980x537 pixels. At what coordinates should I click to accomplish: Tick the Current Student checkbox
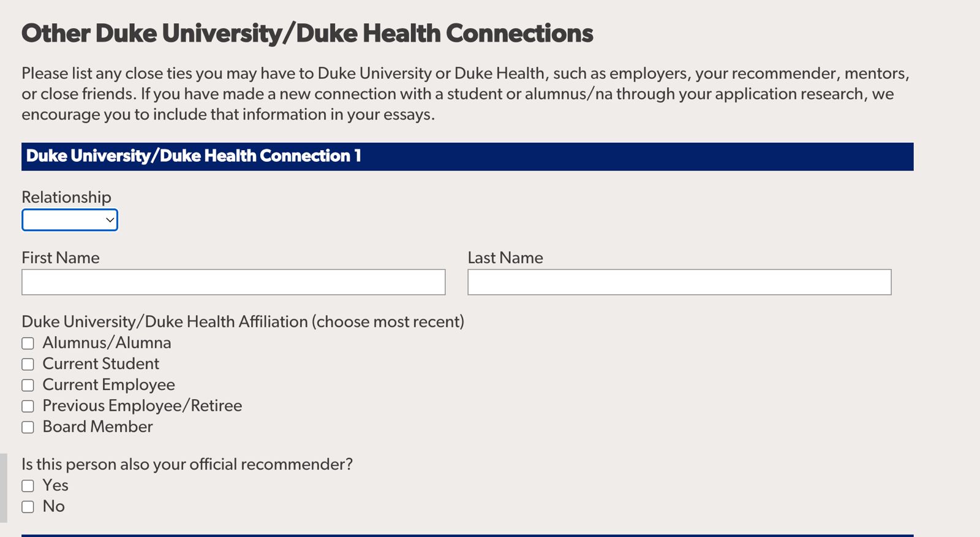pyautogui.click(x=28, y=364)
